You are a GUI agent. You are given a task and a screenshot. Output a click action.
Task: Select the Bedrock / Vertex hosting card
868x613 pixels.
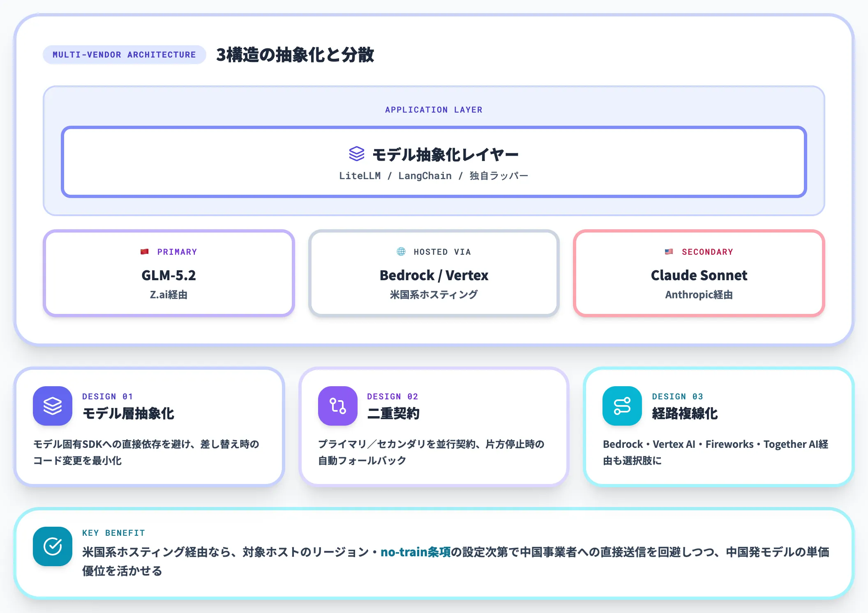(x=434, y=273)
